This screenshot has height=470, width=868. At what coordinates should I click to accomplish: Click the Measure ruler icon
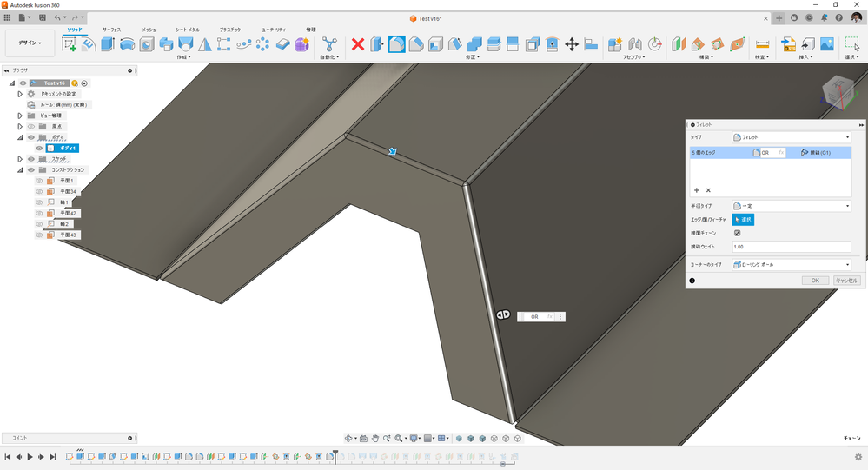763,44
